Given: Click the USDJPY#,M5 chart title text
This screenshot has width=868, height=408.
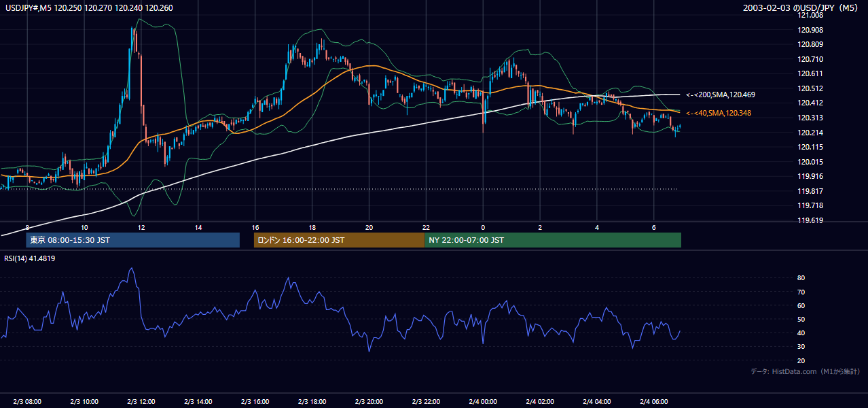Looking at the screenshot, I should point(89,7).
